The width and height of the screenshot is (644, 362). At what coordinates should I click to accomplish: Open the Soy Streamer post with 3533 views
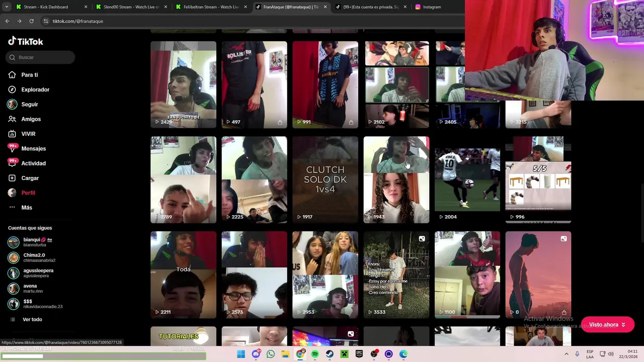tap(396, 275)
